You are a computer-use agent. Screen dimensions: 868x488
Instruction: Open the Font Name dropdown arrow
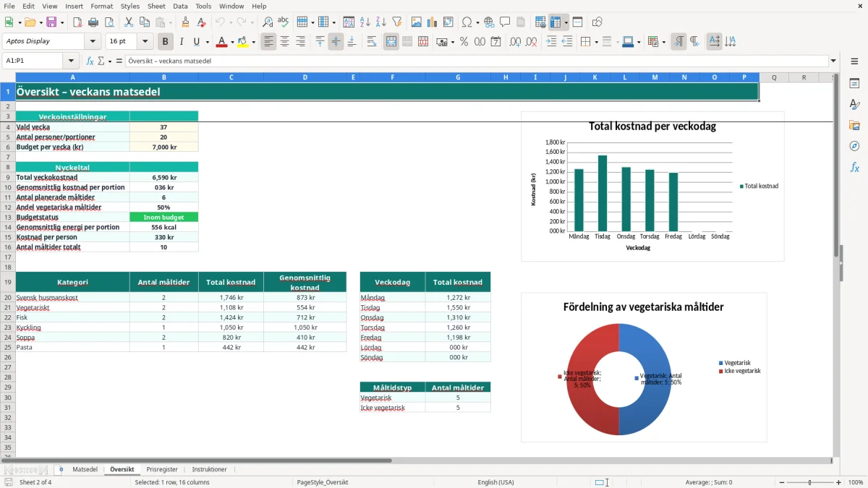(93, 42)
